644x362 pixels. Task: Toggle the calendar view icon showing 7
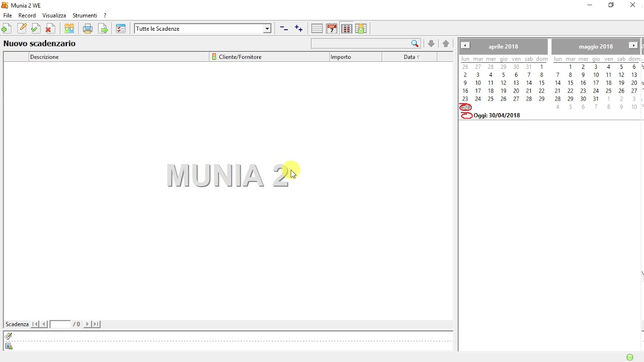pyautogui.click(x=332, y=29)
